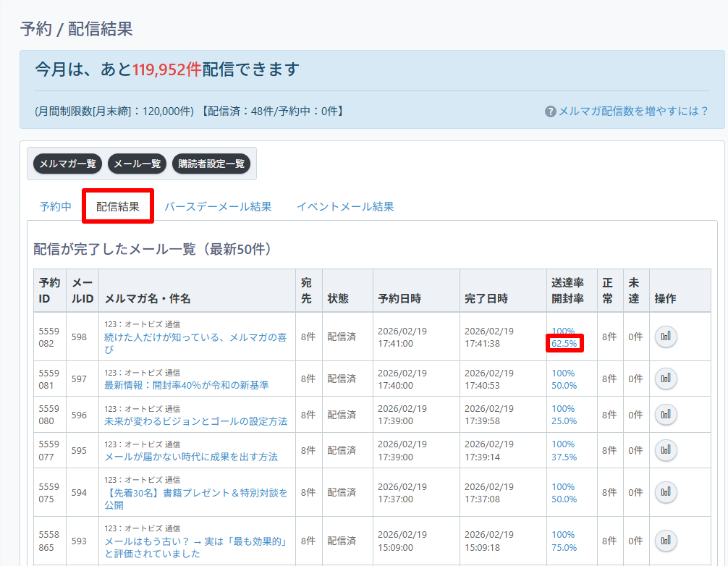Open statistics chart icon for mail 598
Screen dimensions: 728x566
point(666,337)
